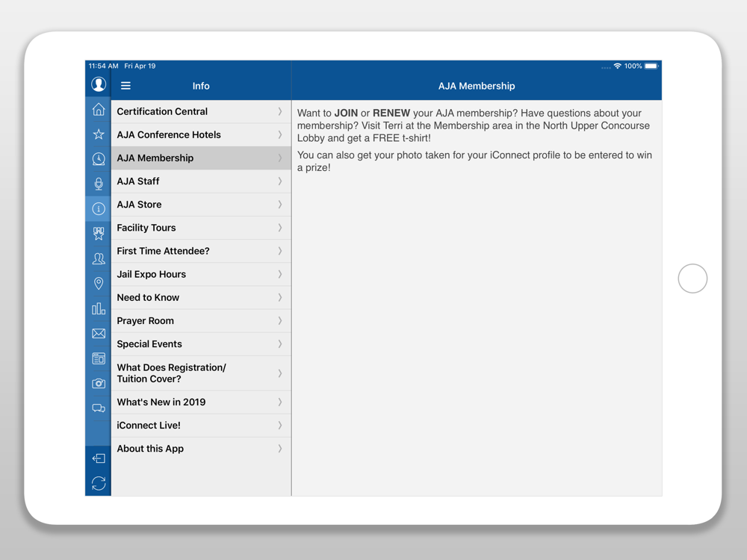This screenshot has width=747, height=560.
Task: Click chevron beside Facility Tours
Action: [x=280, y=228]
